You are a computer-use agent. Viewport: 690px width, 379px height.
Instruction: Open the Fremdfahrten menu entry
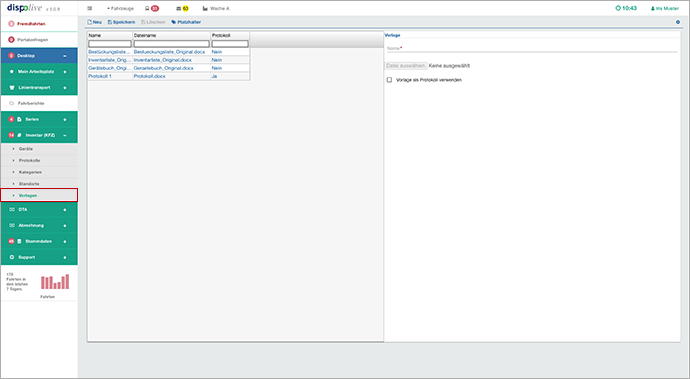[x=39, y=24]
